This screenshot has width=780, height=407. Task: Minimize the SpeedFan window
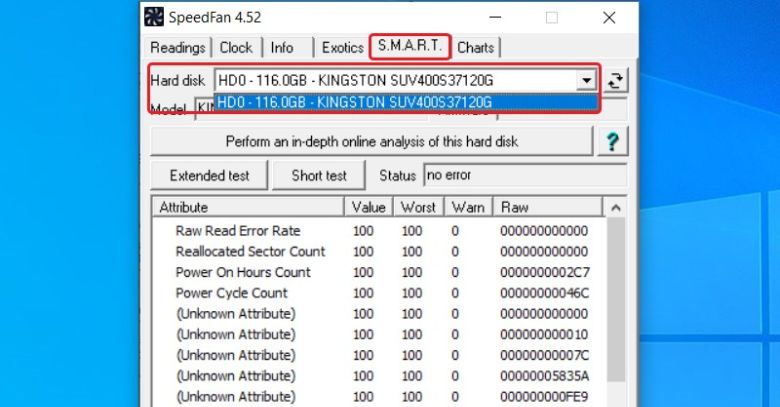point(495,17)
